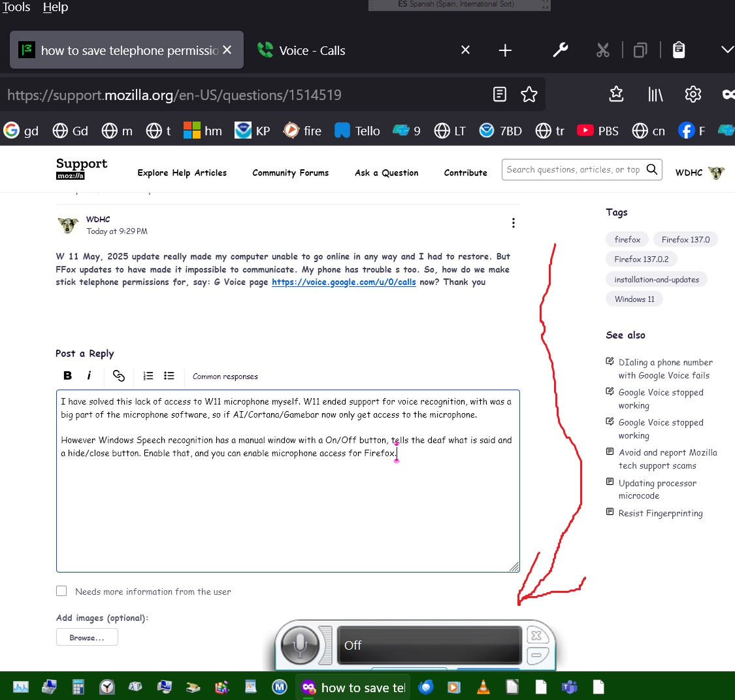The height and width of the screenshot is (700, 735).
Task: Close the 'Voice - Calls' tab
Action: click(465, 50)
